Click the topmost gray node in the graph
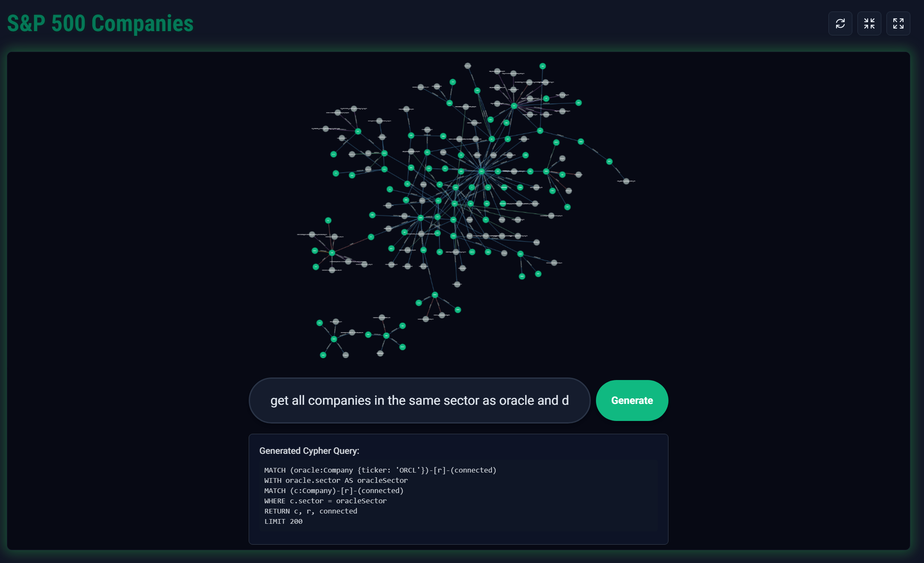The image size is (924, 563). tap(468, 66)
